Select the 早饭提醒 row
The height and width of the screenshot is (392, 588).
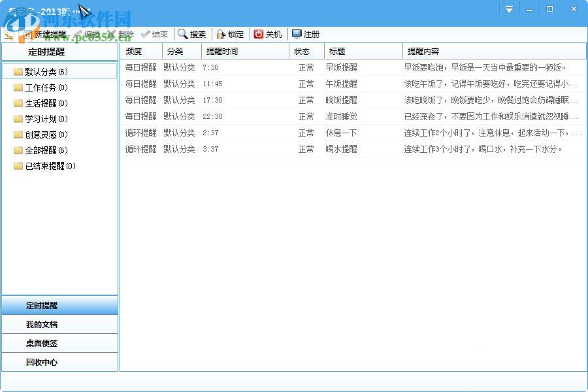click(x=353, y=67)
